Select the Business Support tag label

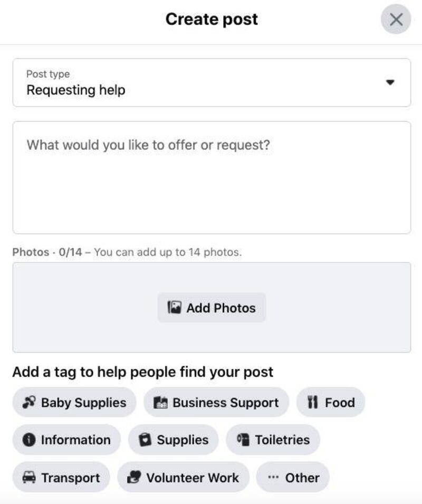(225, 403)
